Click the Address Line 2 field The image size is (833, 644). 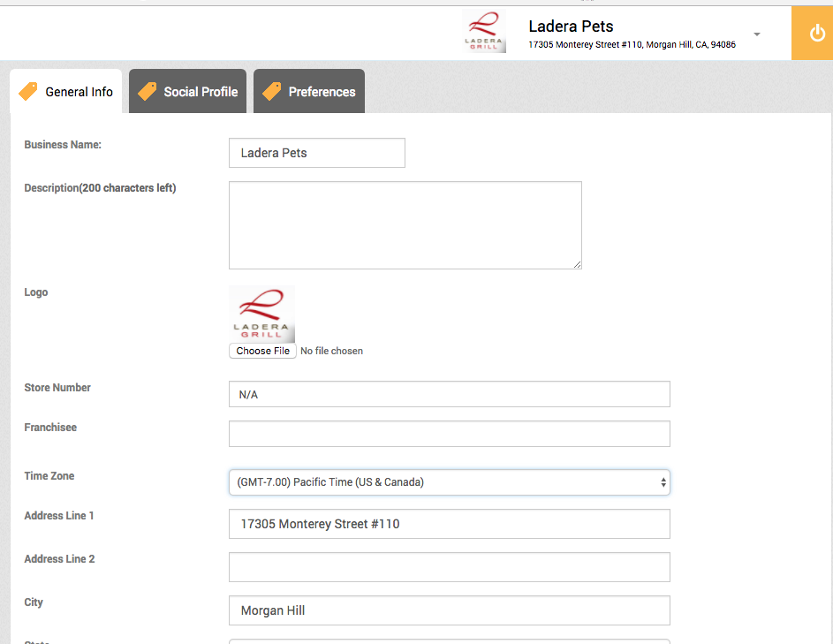[x=450, y=567]
